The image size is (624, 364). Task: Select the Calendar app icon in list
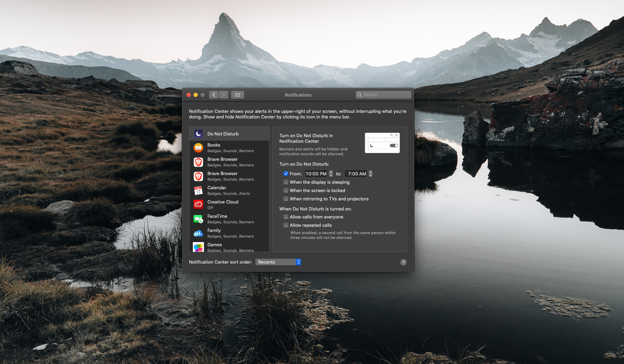(198, 190)
